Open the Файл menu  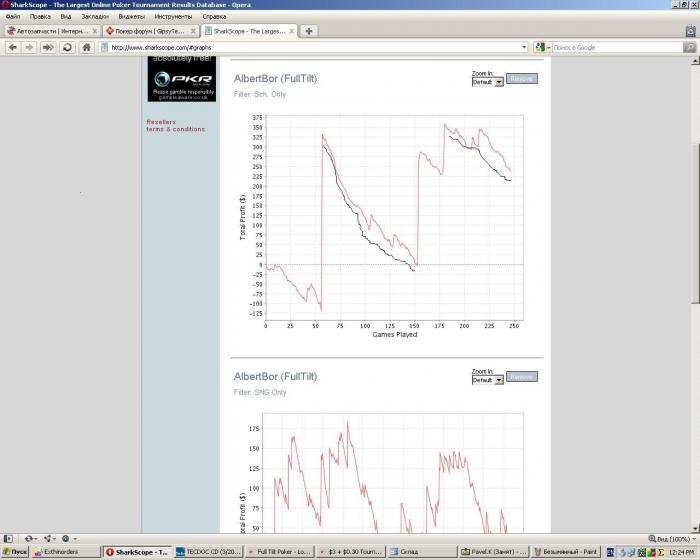(12, 17)
